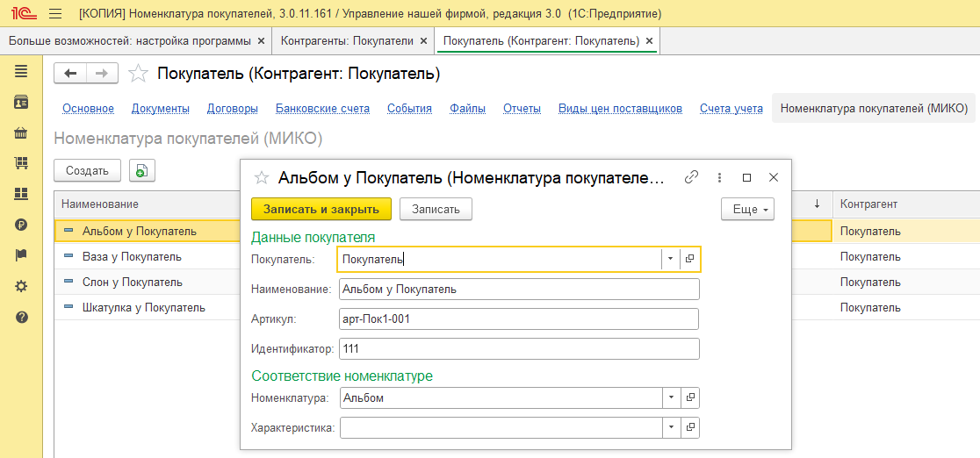
Task: Open the Номенклатура field's linked item icon
Action: coord(690,397)
